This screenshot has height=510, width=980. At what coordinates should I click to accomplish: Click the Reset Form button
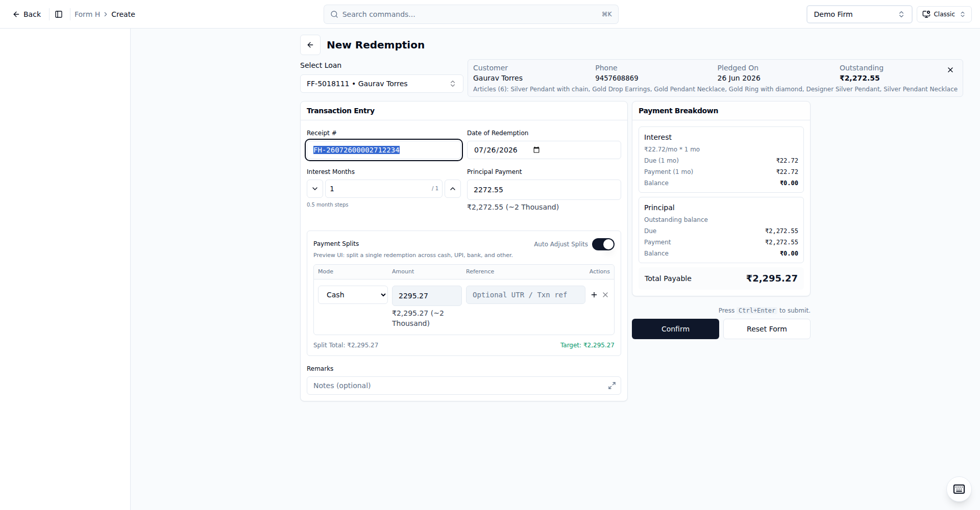pos(767,329)
